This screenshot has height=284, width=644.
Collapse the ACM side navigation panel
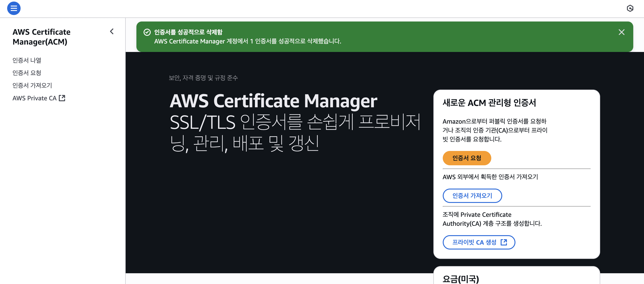tap(112, 32)
